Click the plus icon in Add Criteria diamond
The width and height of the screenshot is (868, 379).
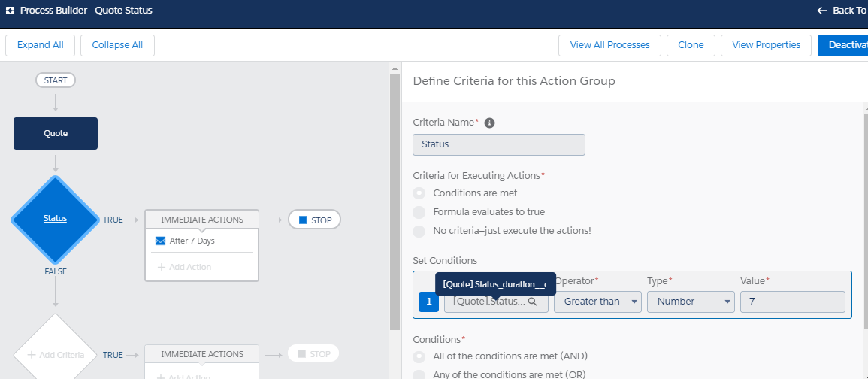(x=31, y=354)
